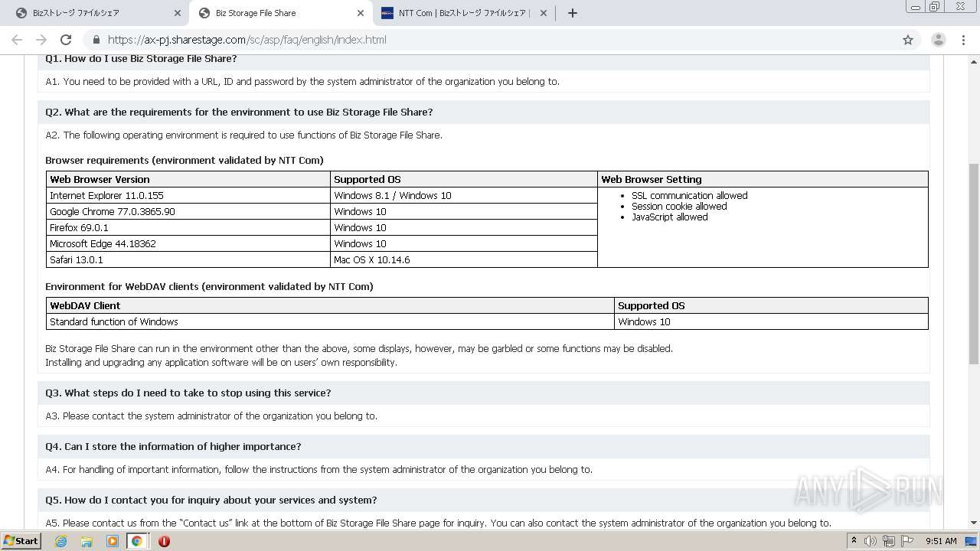This screenshot has height=551, width=980.
Task: Click the 'SSL communication allowed' bullet
Action: pos(689,196)
